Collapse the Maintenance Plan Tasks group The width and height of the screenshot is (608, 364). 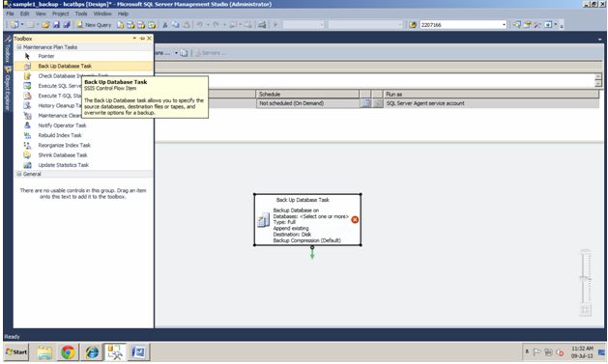[18, 47]
